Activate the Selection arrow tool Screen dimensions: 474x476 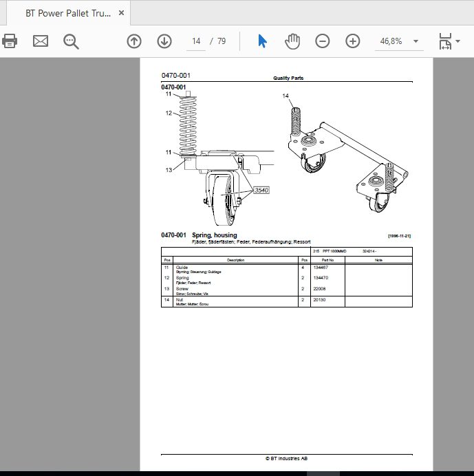tap(262, 41)
